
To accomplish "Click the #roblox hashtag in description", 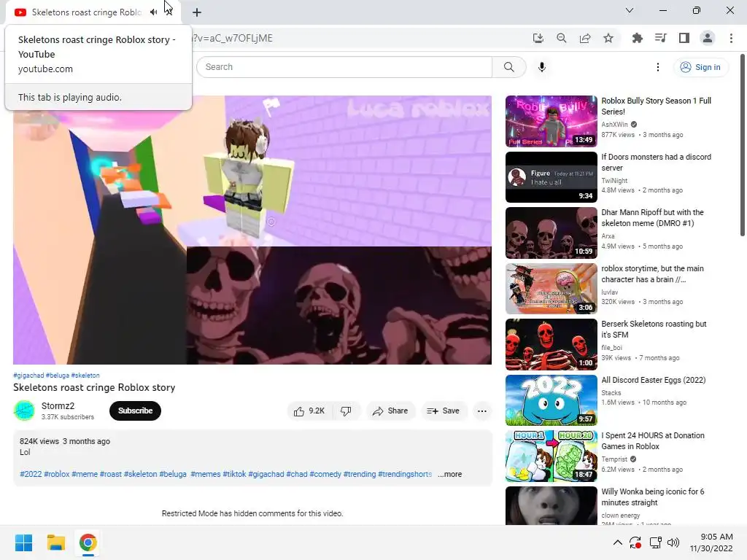I will [57, 474].
